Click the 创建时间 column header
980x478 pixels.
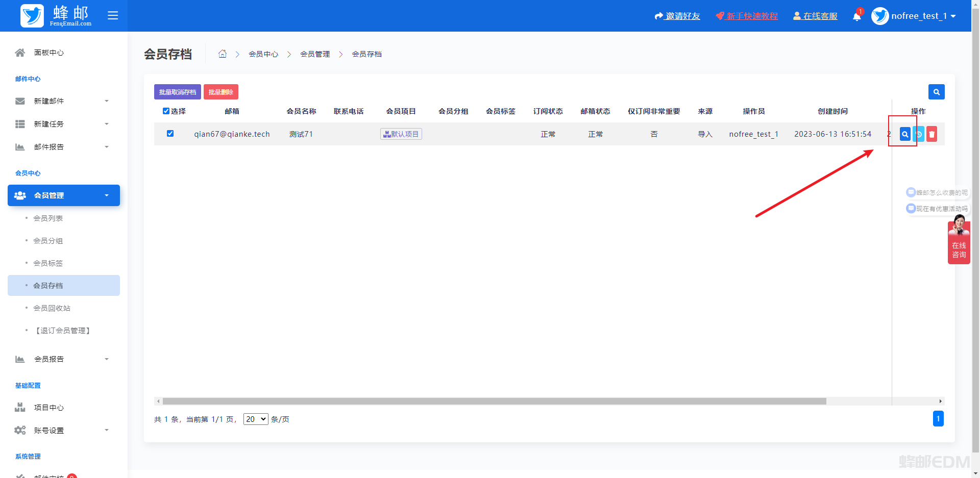[832, 111]
